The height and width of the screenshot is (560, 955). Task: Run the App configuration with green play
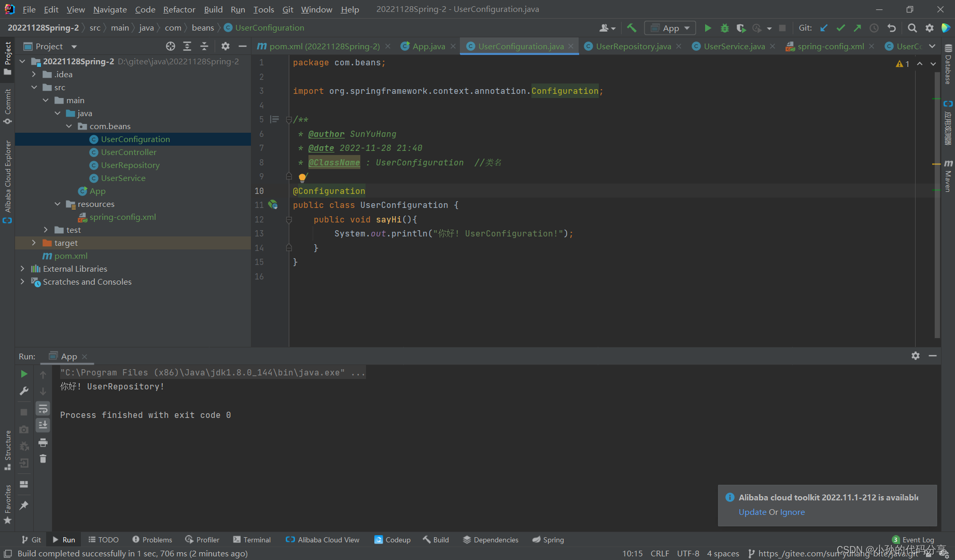click(x=708, y=28)
